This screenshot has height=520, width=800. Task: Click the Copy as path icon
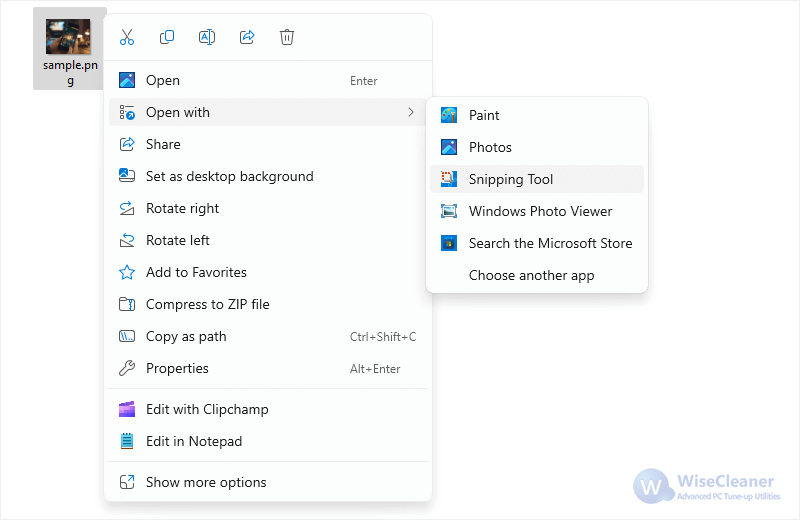coord(127,336)
